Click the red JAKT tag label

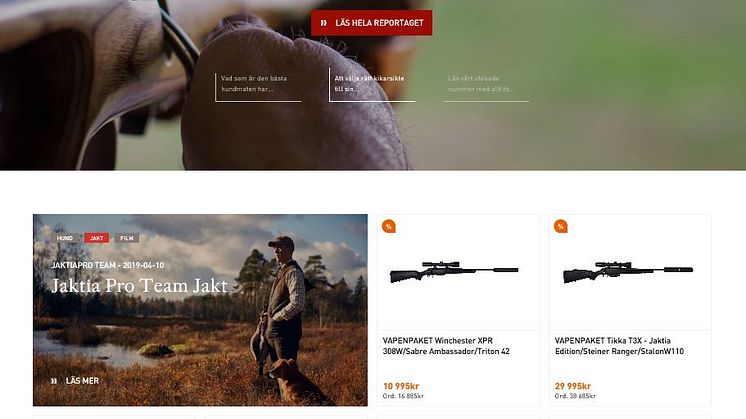tap(97, 238)
